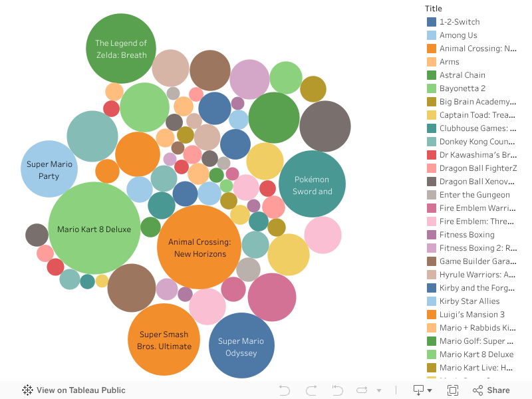Click the Super Mario Odyssey bubble

click(241, 346)
